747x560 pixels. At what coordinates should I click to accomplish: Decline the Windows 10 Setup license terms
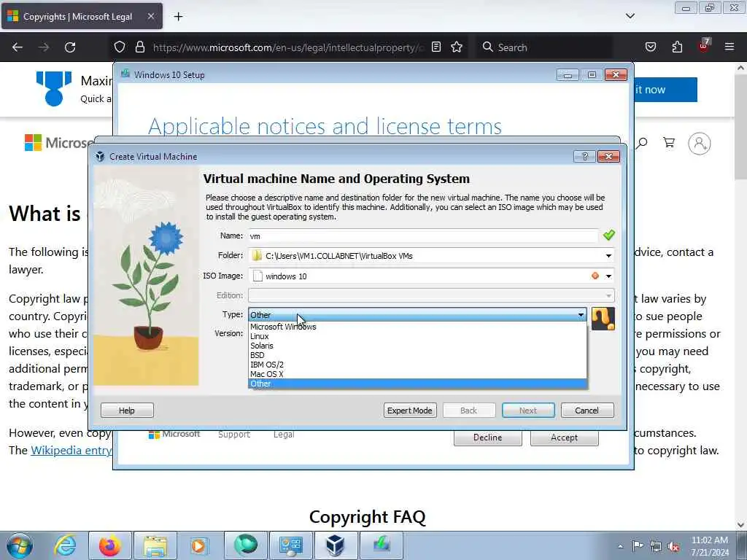[x=488, y=437]
